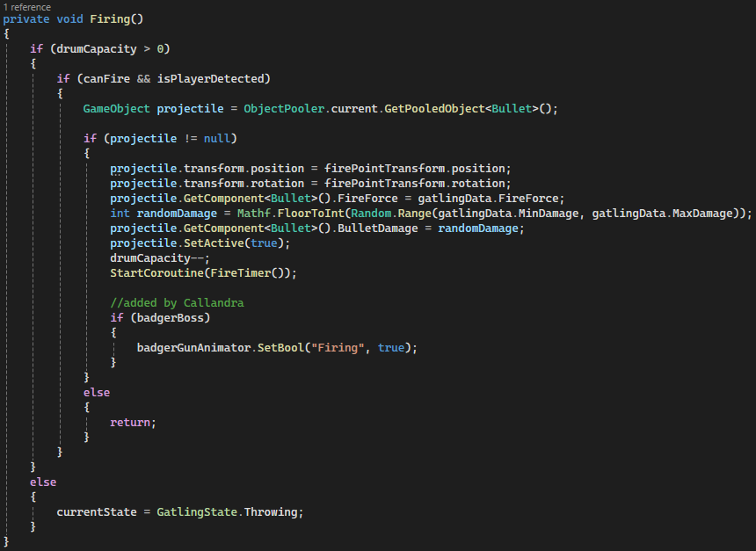This screenshot has width=756, height=551.
Task: Click FloorToInt method call
Action: [x=310, y=214]
